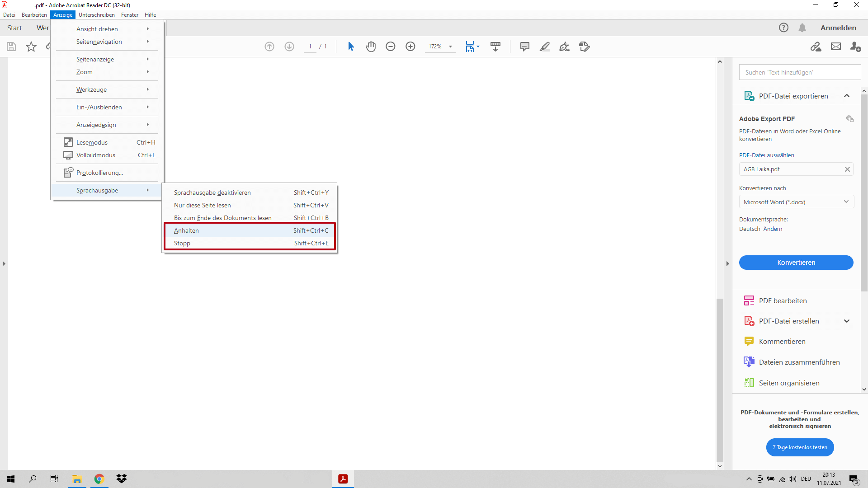Expand PDF-Datei erstellen chevron
The image size is (868, 488).
point(846,321)
